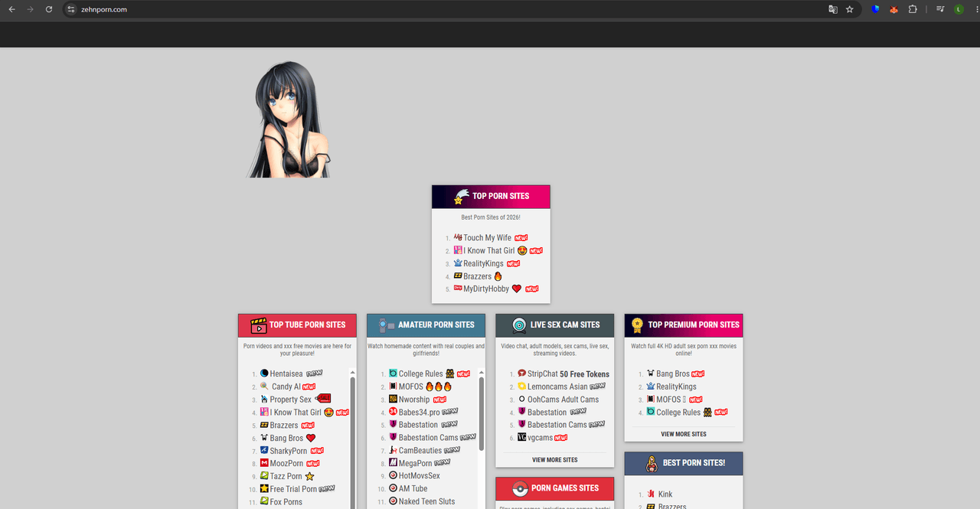Open the Babes34.pro link
The height and width of the screenshot is (509, 980).
click(419, 413)
